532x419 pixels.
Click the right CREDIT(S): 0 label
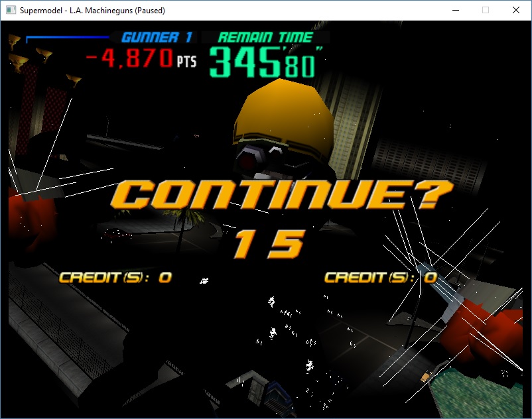click(381, 277)
